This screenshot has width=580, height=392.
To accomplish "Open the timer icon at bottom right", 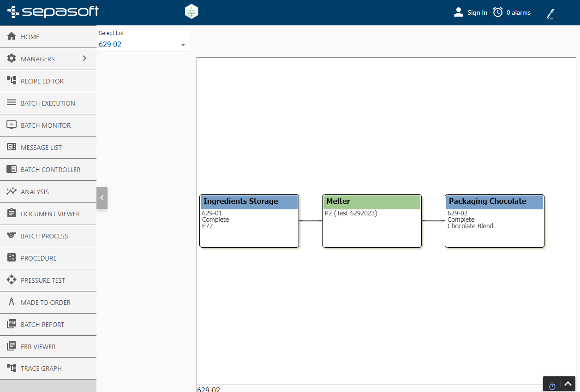I will tap(552, 386).
